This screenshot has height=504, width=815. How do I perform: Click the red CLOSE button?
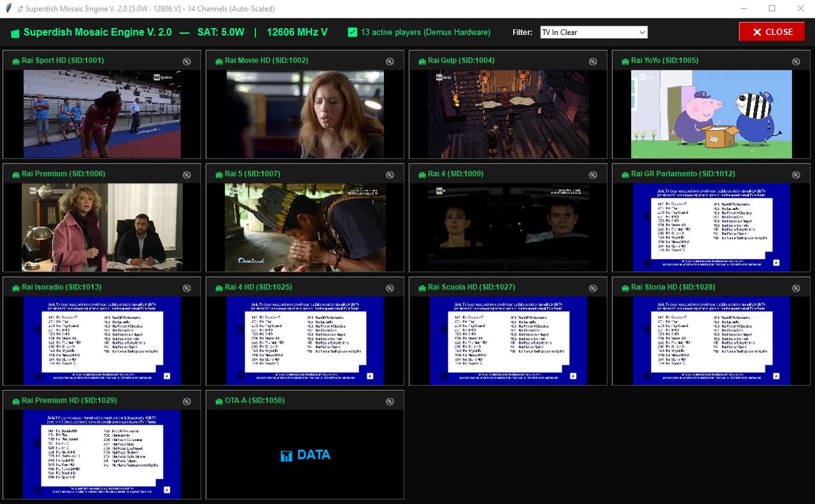pyautogui.click(x=772, y=32)
